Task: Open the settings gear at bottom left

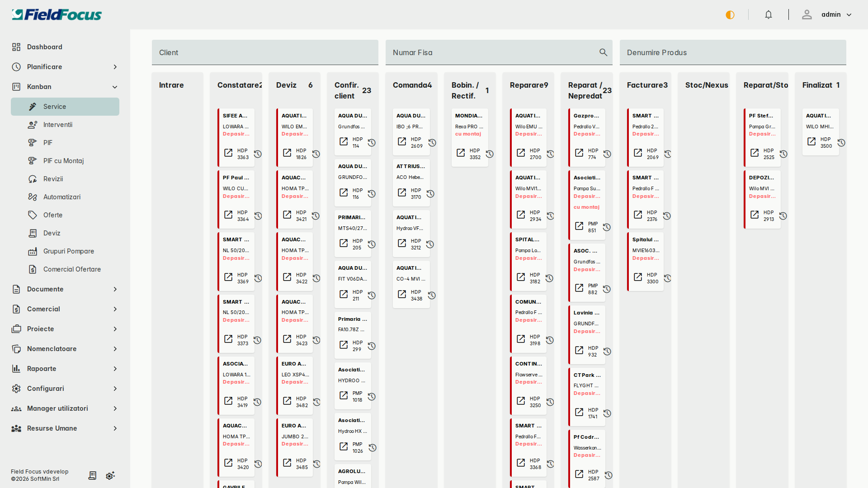Action: pyautogui.click(x=110, y=476)
